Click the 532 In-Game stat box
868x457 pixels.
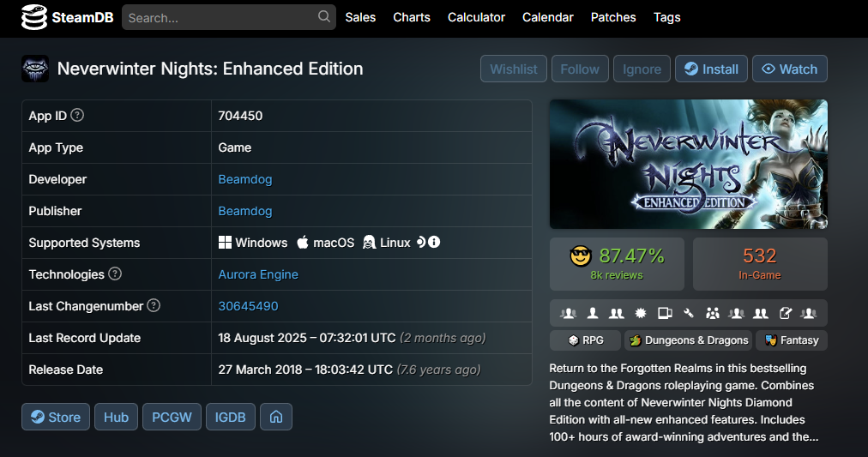pyautogui.click(x=760, y=264)
